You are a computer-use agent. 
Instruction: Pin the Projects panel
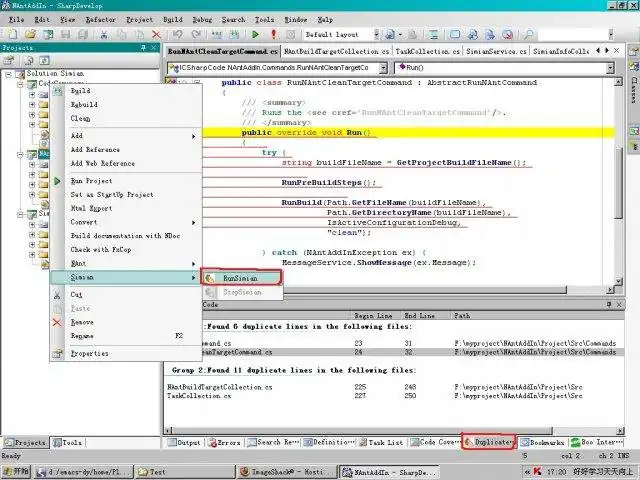[x=143, y=48]
